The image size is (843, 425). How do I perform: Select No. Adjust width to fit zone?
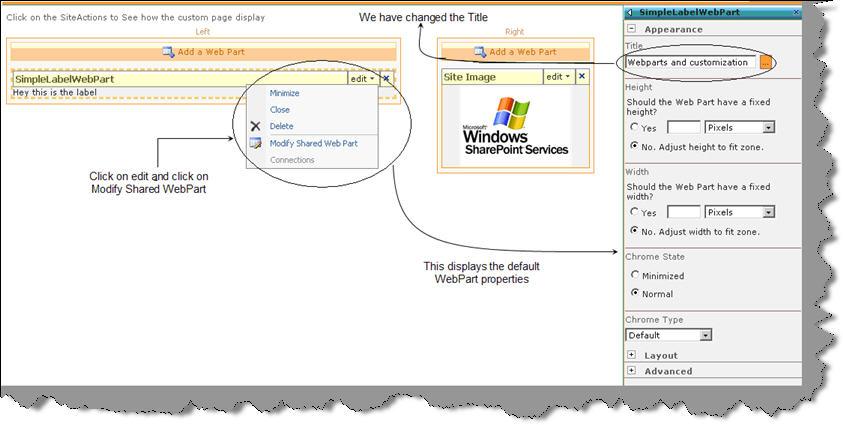tap(634, 230)
